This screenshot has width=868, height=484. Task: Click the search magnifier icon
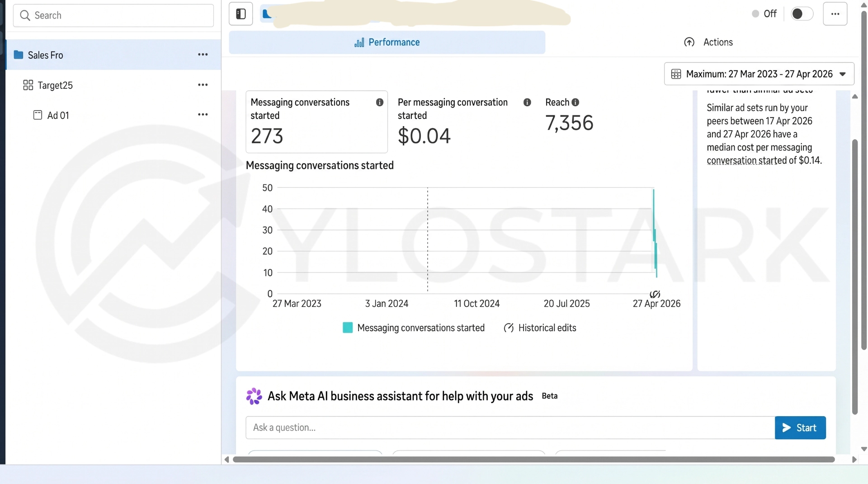point(25,15)
